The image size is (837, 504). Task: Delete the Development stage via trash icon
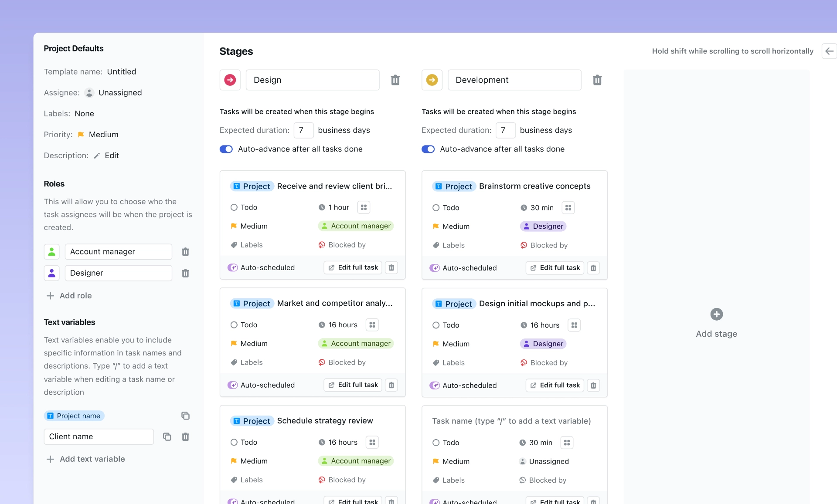click(597, 80)
